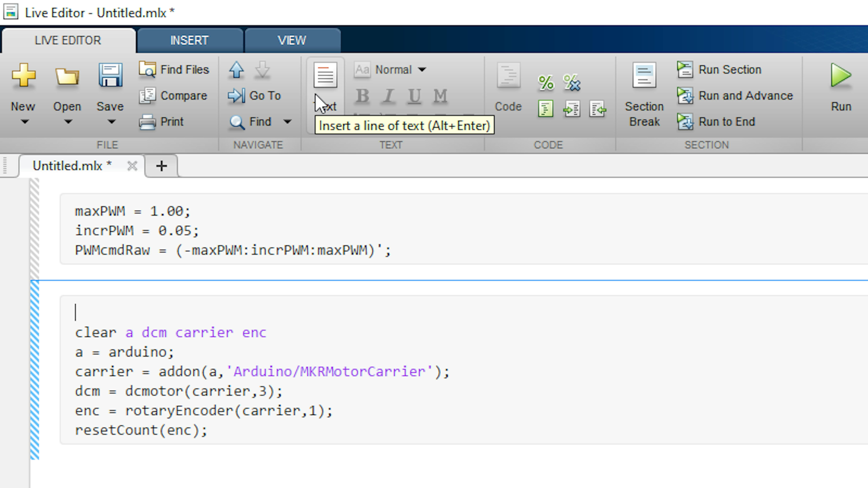The image size is (868, 488).
Task: Click the smart indent icon
Action: (546, 109)
